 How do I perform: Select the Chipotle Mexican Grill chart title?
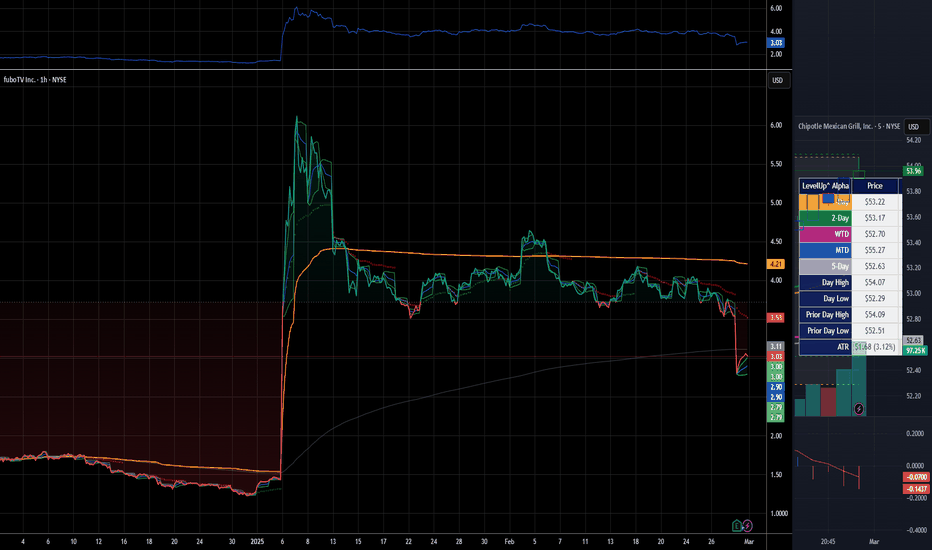[x=849, y=126]
